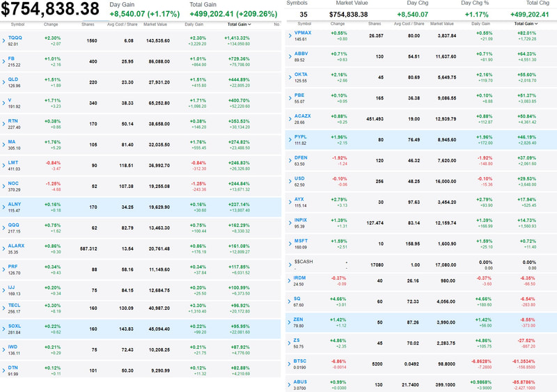Click Total Gain value +499,202.41 (+209.26%)
Screen dimensions: 557x392
pos(233,14)
